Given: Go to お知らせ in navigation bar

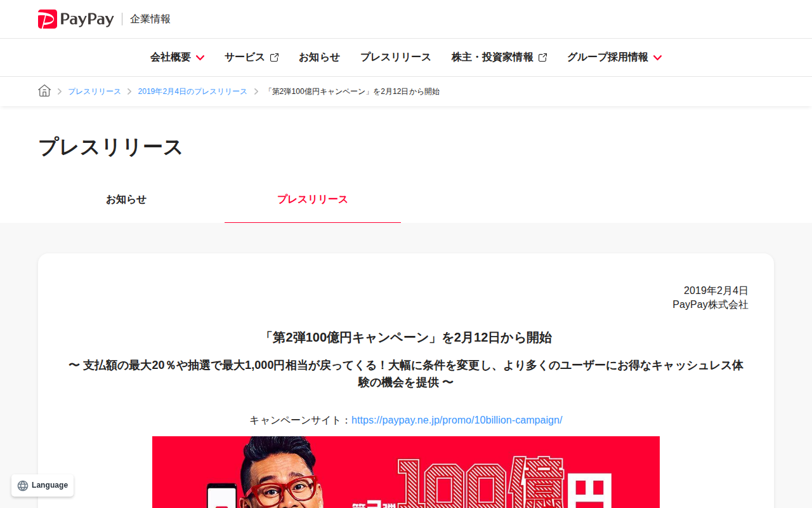Looking at the screenshot, I should click(319, 57).
